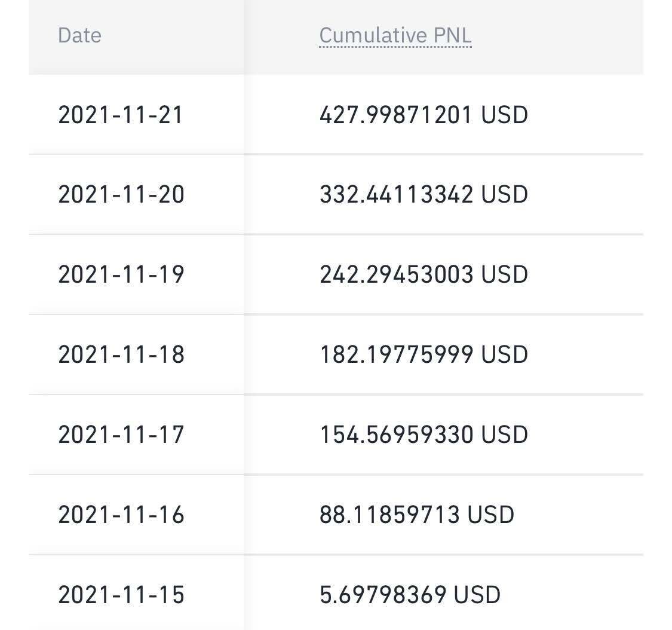Viewport: 672px width, 630px height.
Task: Click the PNL value 242.29453003 USD
Action: 424,274
